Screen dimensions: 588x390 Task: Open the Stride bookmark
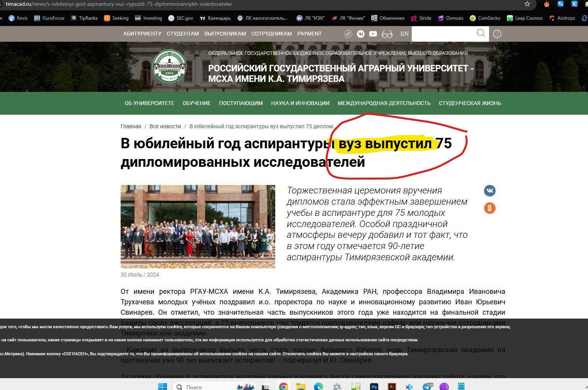421,18
